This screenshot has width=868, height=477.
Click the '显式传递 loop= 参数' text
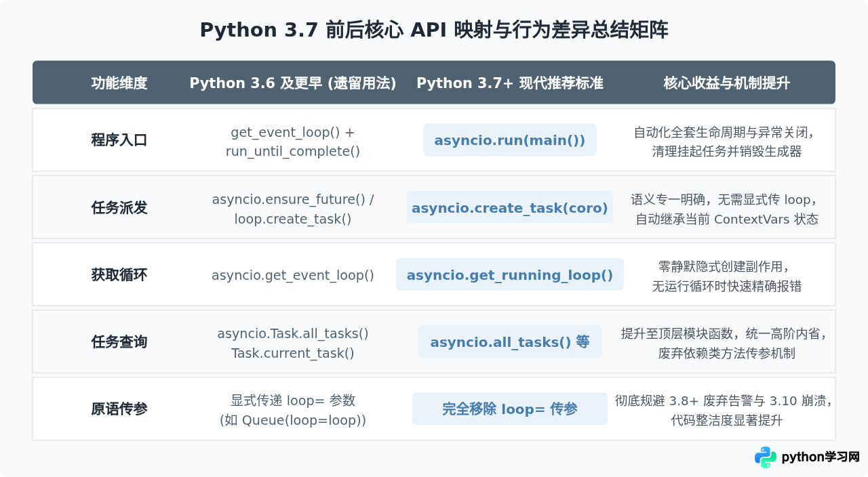point(293,400)
